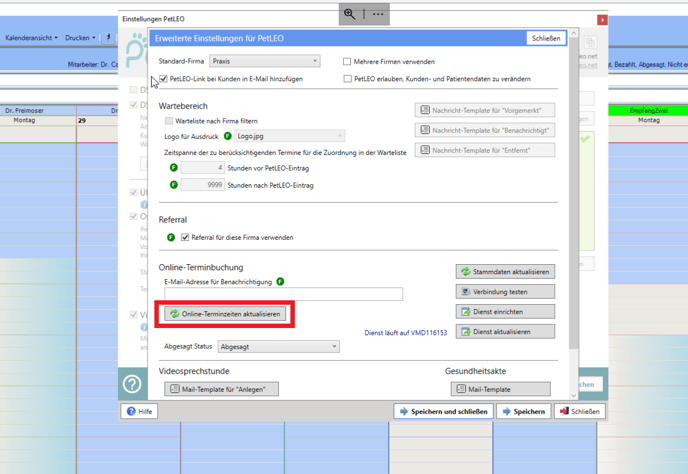The width and height of the screenshot is (688, 474).
Task: Close the Einstellungen PetLEO window with red X
Action: click(602, 20)
